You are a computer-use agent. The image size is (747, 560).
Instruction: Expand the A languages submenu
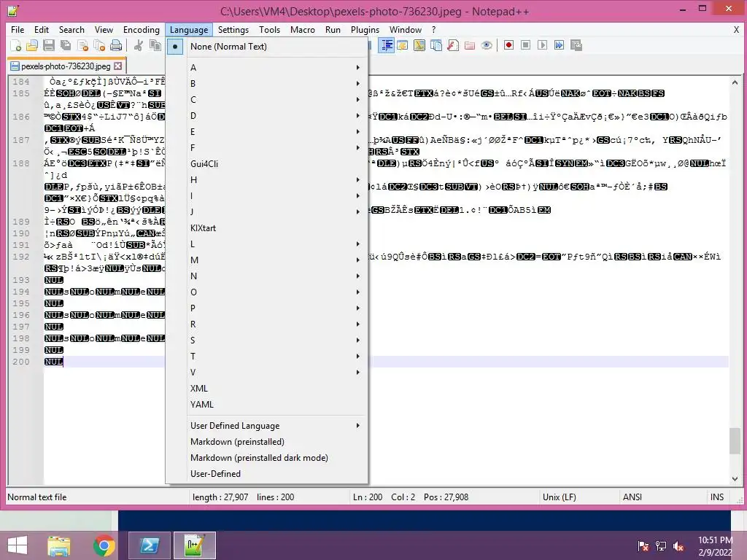(x=267, y=68)
